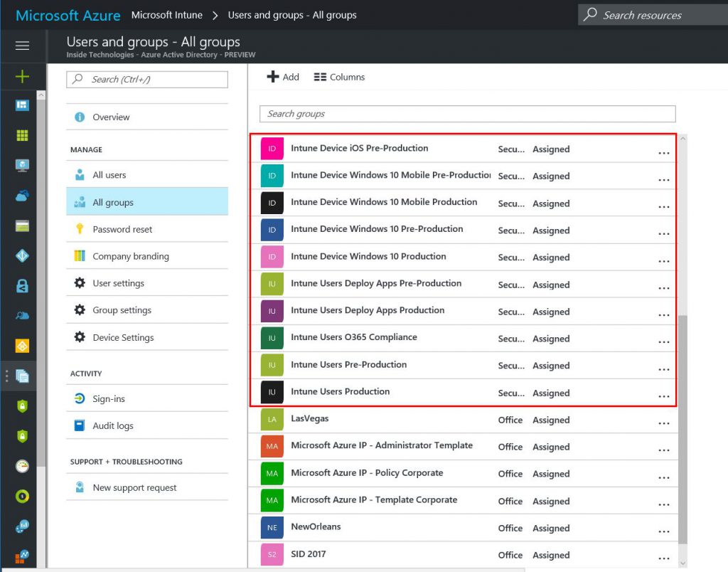
Task: Click the orange diamond icon in rail
Action: [x=22, y=346]
